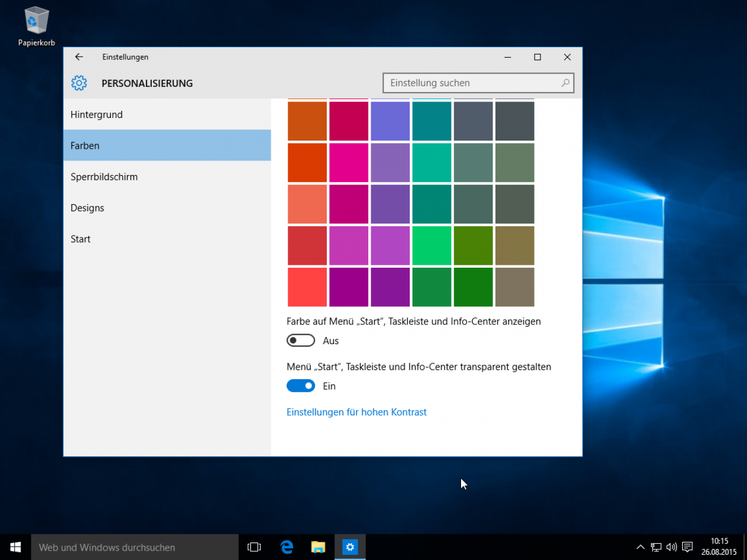This screenshot has height=560, width=747.
Task: Click the Settings gear taskbar icon
Action: click(350, 547)
